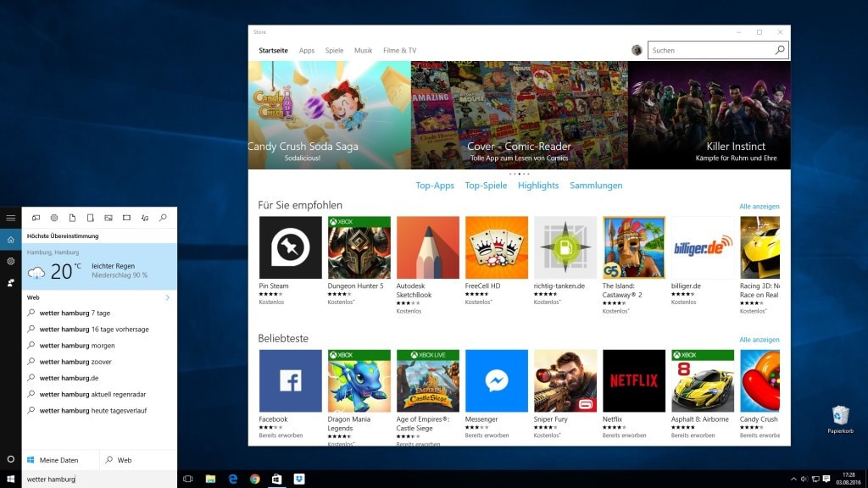Open the Highlights link
The image size is (868, 488).
click(x=538, y=186)
